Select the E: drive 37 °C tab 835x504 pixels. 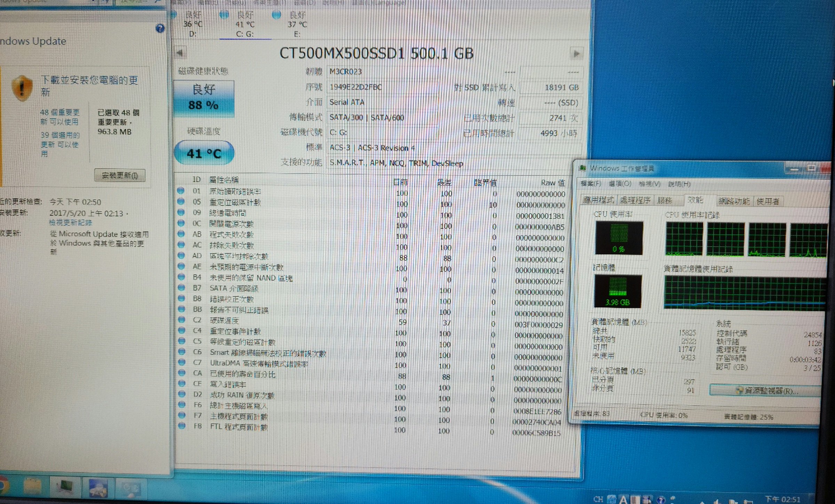(297, 24)
